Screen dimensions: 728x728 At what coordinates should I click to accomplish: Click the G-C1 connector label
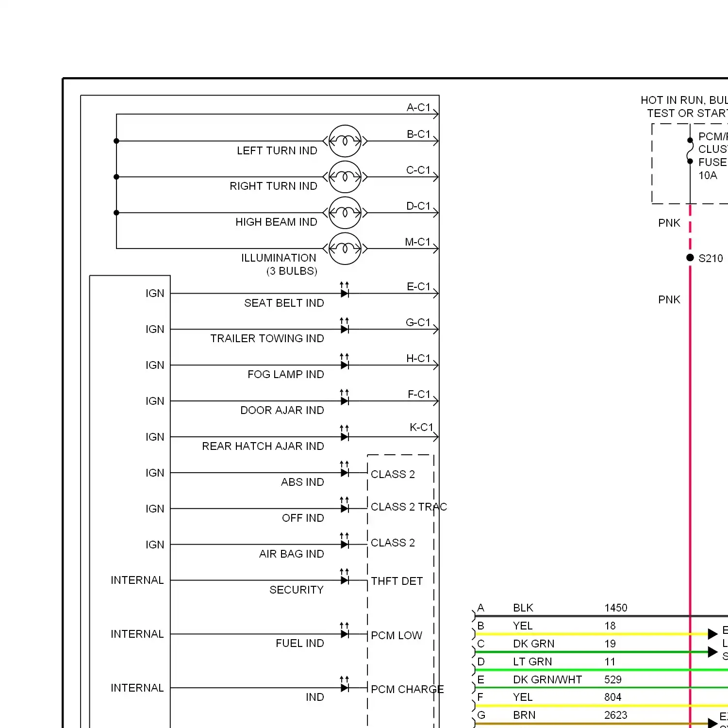tap(418, 322)
